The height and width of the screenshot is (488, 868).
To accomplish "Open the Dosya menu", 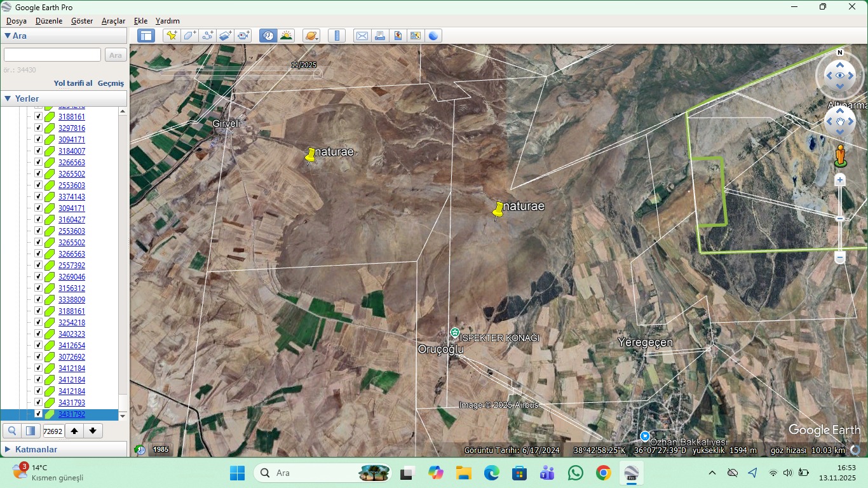I will [x=17, y=21].
